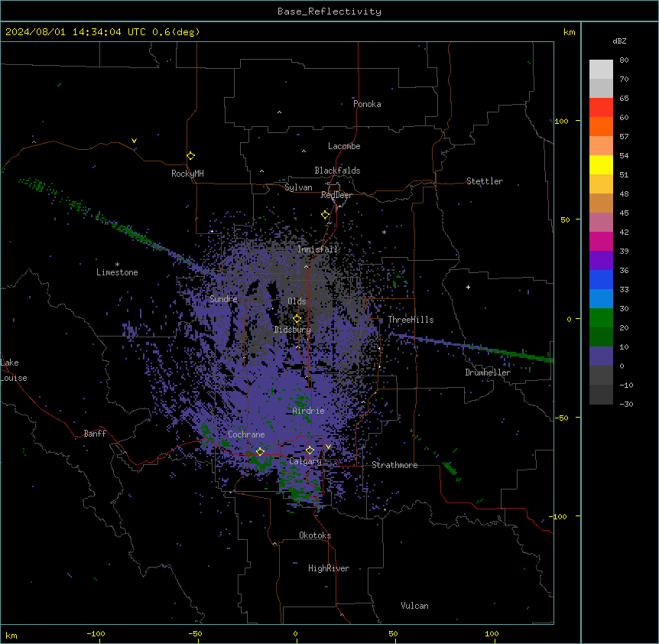
Task: Click the Strathmore label
Action: (x=394, y=465)
